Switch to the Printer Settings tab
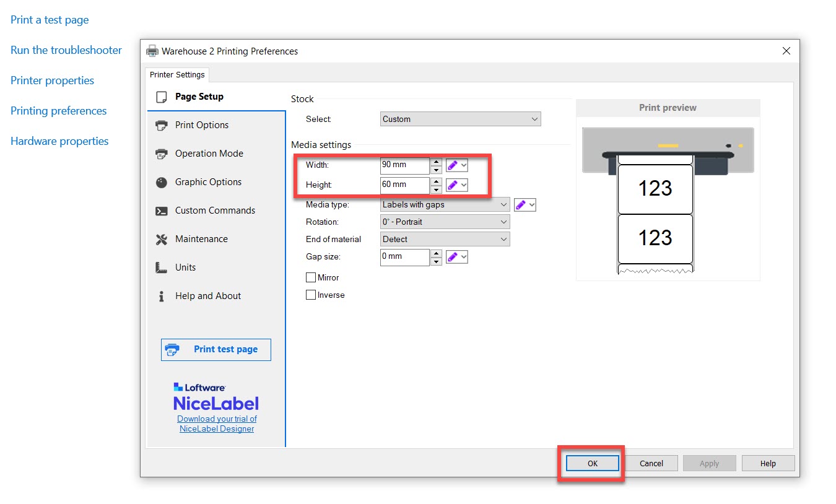The width and height of the screenshot is (836, 504). 177,75
